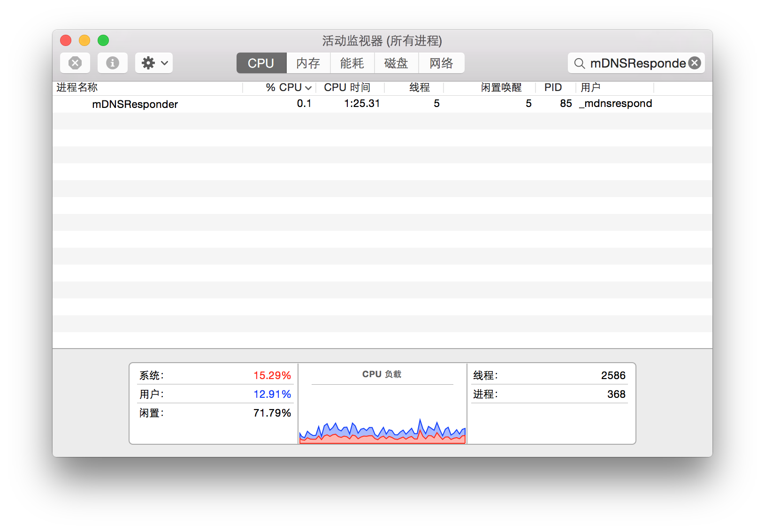
Task: Select the mDNSResponder process row
Action: pos(382,104)
